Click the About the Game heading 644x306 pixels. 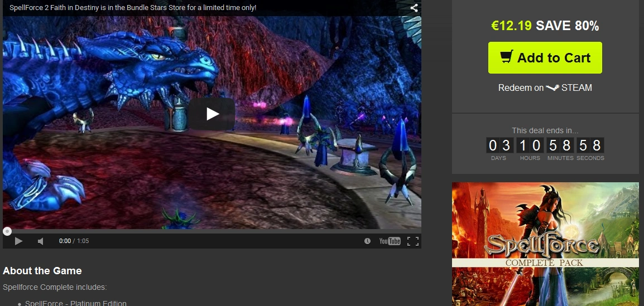(x=42, y=271)
